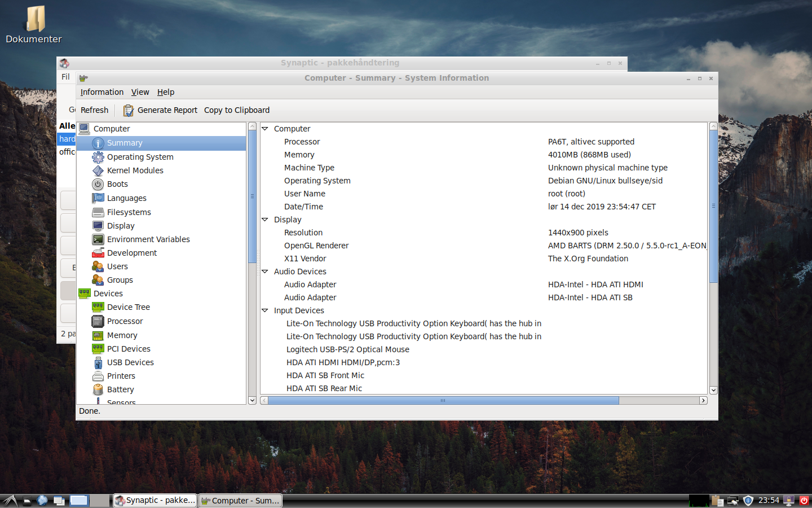The image size is (812, 508).
Task: Select the Printers icon entry
Action: coord(98,376)
